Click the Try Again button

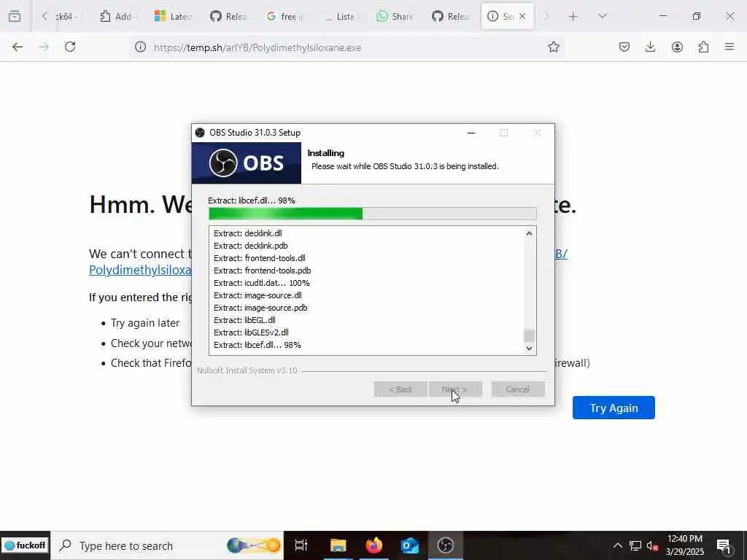pyautogui.click(x=614, y=408)
